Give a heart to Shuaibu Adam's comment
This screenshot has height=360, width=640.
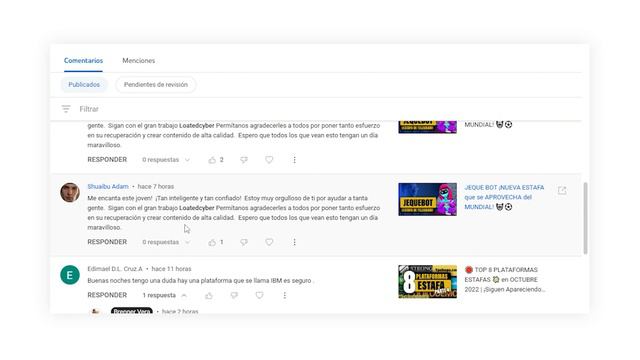click(269, 242)
